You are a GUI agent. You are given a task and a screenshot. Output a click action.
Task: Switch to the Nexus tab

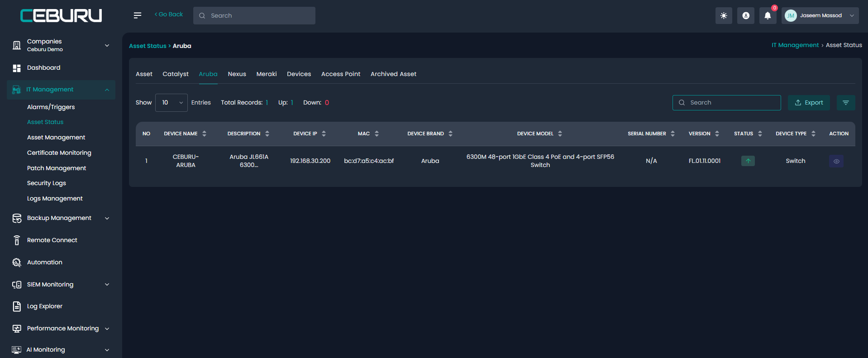click(x=237, y=74)
